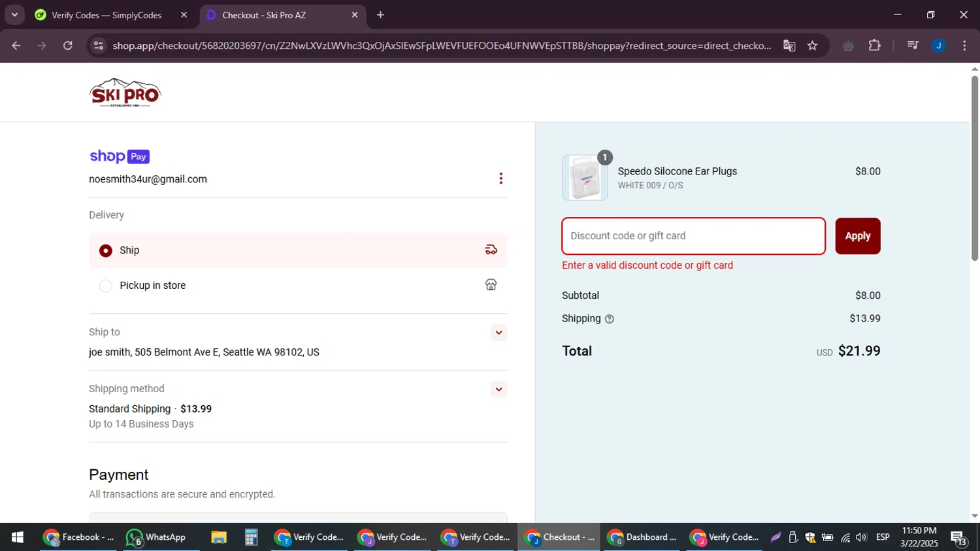The height and width of the screenshot is (551, 980).
Task: Click the scrollbar down arrow
Action: (x=975, y=516)
